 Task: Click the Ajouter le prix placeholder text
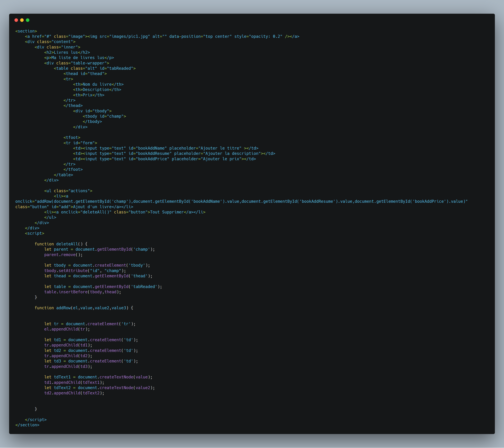221,159
